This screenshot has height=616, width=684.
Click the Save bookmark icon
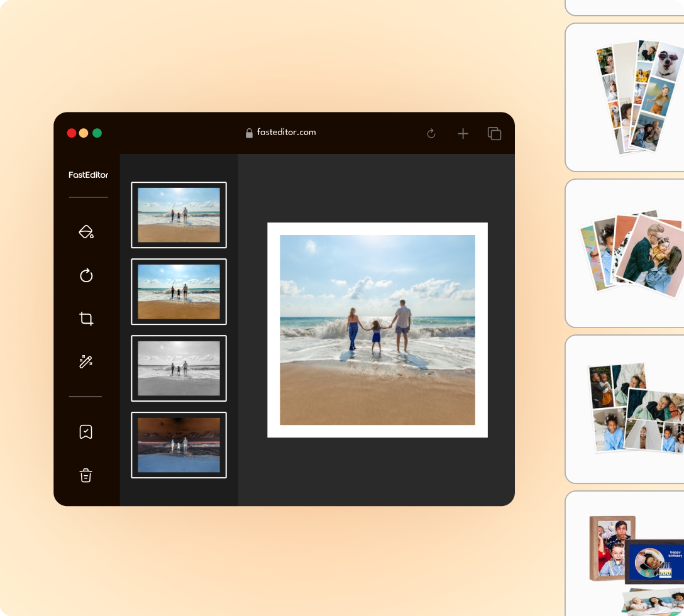coord(86,431)
